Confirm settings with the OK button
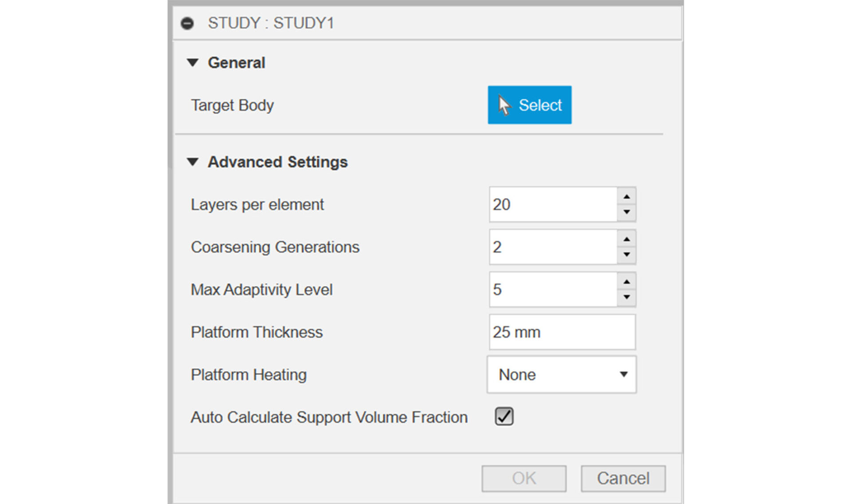Screen dimensions: 852x504 [x=524, y=478]
